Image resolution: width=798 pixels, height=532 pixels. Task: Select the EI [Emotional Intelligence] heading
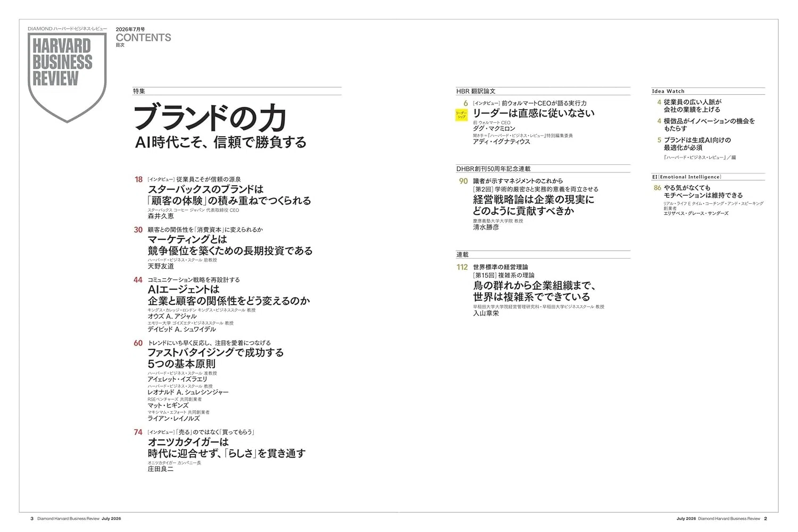(686, 177)
